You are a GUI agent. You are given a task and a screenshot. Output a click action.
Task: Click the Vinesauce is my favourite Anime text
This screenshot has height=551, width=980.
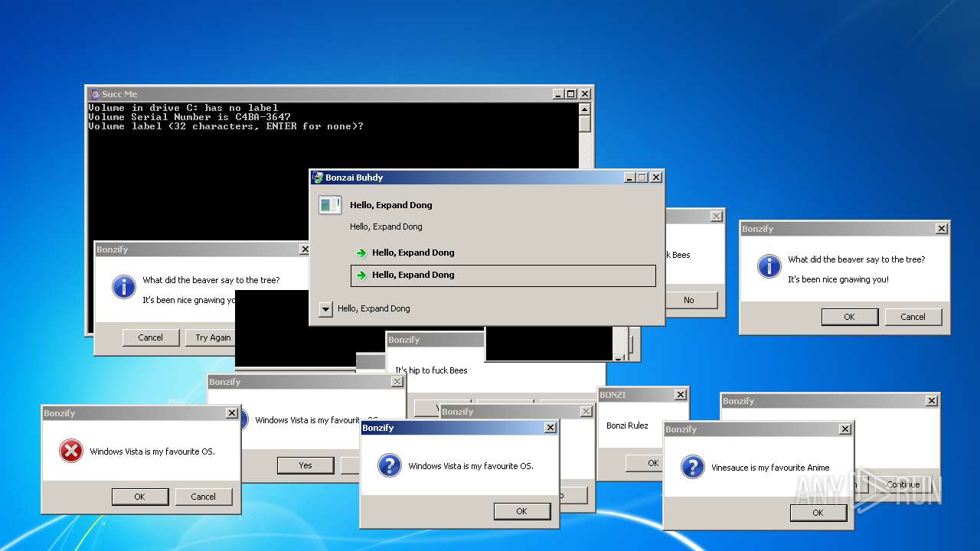point(770,468)
